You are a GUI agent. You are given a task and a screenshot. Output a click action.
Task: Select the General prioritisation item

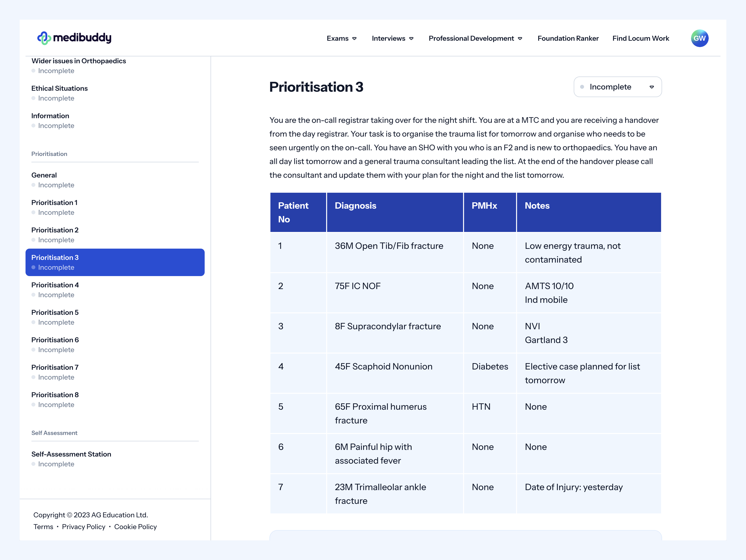tap(115, 180)
